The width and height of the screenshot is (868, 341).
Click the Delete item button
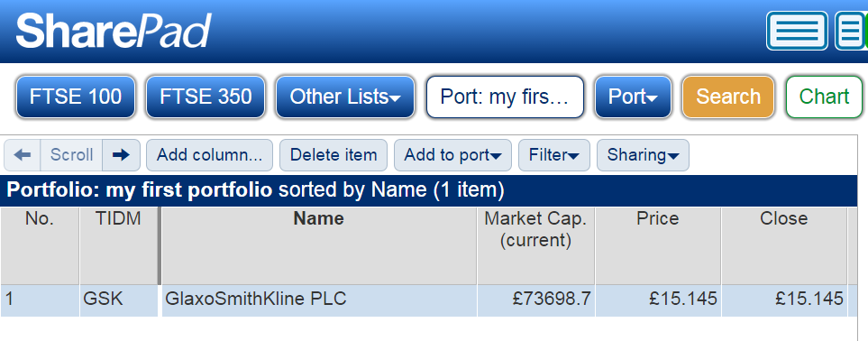[333, 155]
